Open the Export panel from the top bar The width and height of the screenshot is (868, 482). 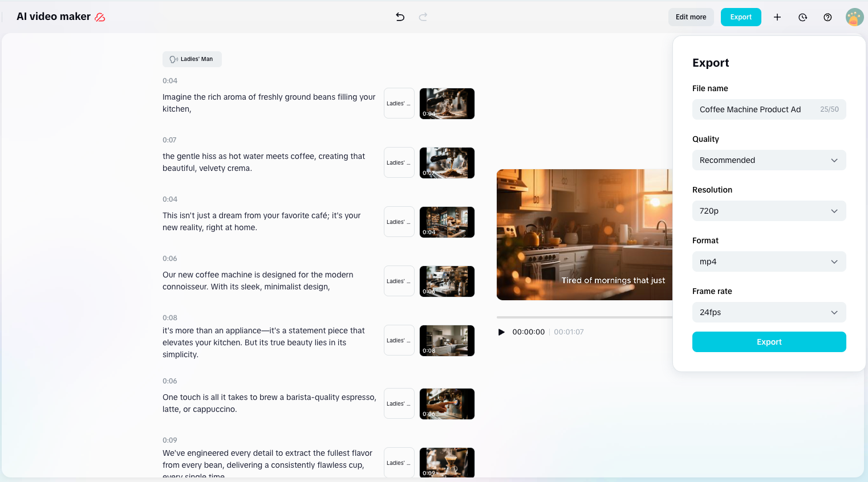[x=741, y=17]
